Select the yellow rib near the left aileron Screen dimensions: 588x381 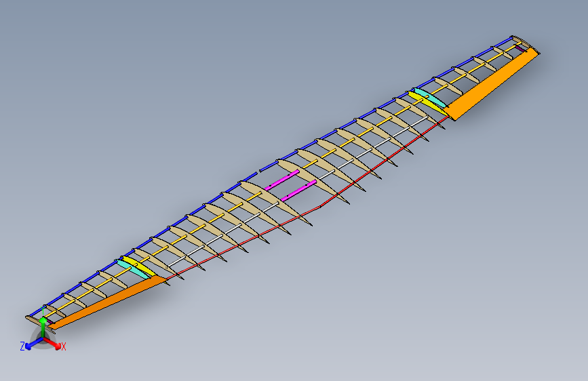pos(140,266)
